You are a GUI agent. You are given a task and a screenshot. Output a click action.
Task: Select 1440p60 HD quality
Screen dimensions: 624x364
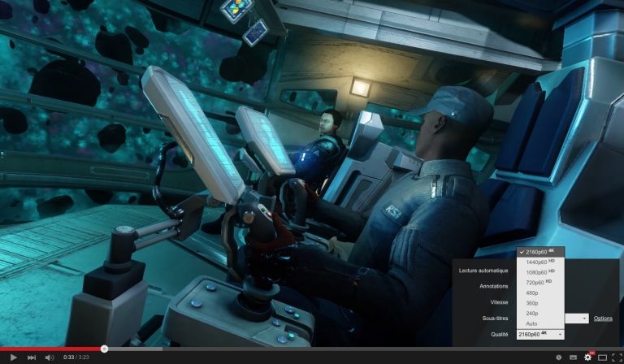pyautogui.click(x=539, y=262)
